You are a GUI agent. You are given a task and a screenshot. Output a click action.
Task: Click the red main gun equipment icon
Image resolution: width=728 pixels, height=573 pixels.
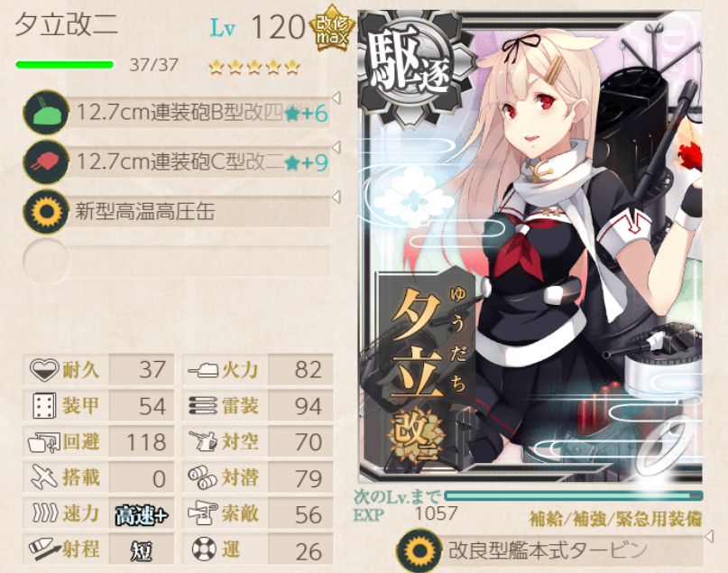click(x=46, y=162)
